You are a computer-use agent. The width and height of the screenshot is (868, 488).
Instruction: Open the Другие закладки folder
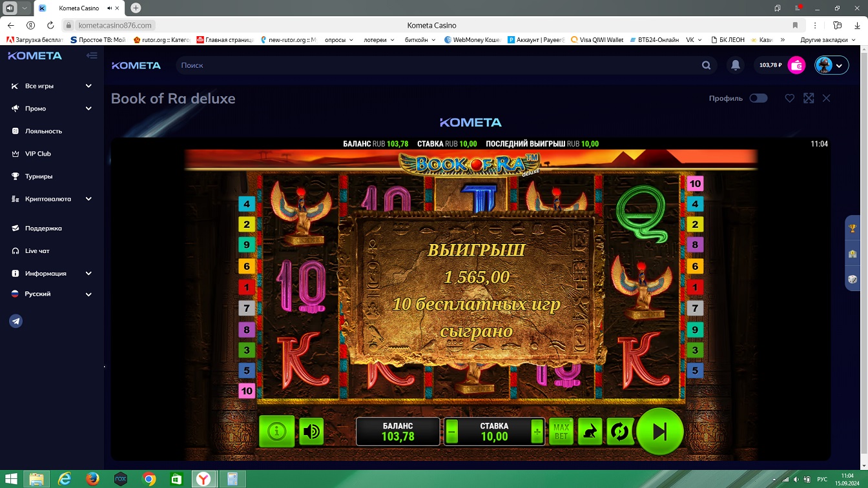point(828,39)
